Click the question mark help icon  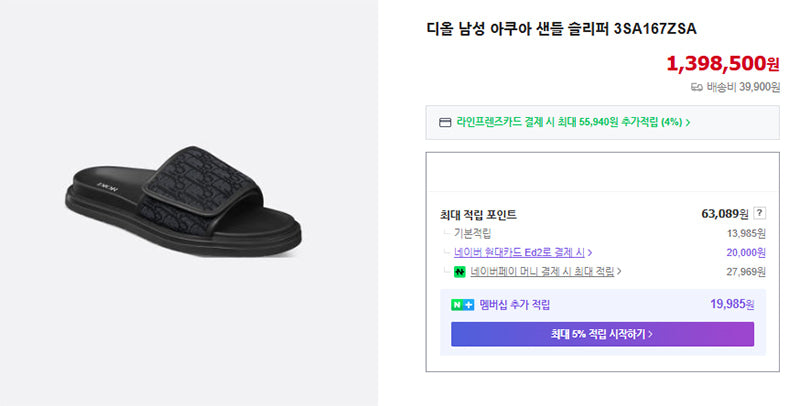coord(760,213)
